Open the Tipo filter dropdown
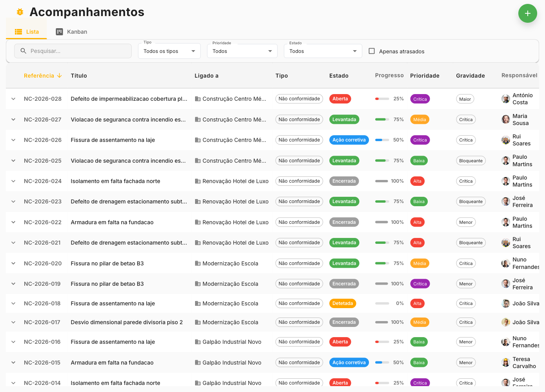Image resolution: width=545 pixels, height=392 pixels. [x=169, y=51]
